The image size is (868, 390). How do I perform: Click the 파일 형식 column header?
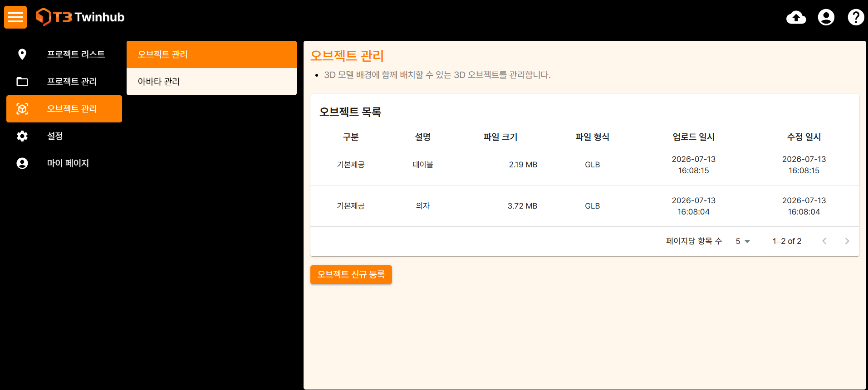592,137
